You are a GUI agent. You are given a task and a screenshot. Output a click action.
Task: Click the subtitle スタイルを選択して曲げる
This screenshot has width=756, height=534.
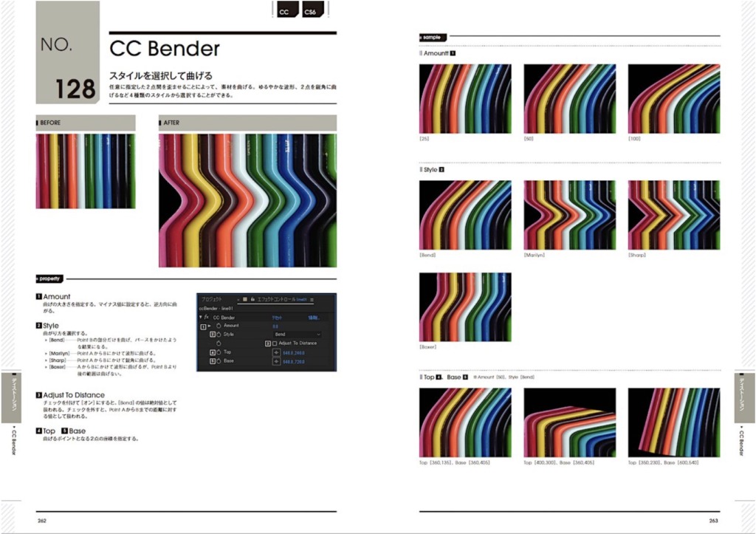click(160, 76)
